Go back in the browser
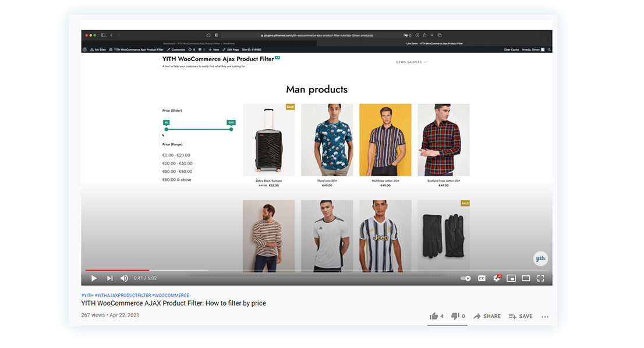 pos(111,35)
